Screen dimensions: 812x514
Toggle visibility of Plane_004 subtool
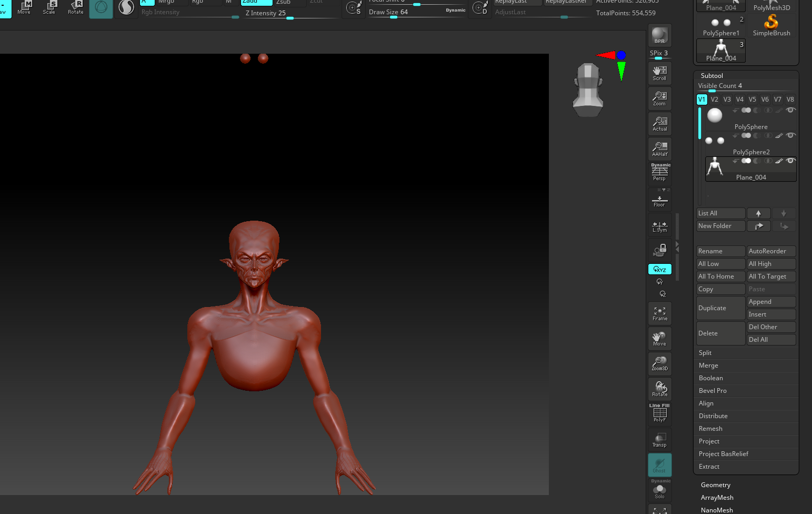point(790,161)
